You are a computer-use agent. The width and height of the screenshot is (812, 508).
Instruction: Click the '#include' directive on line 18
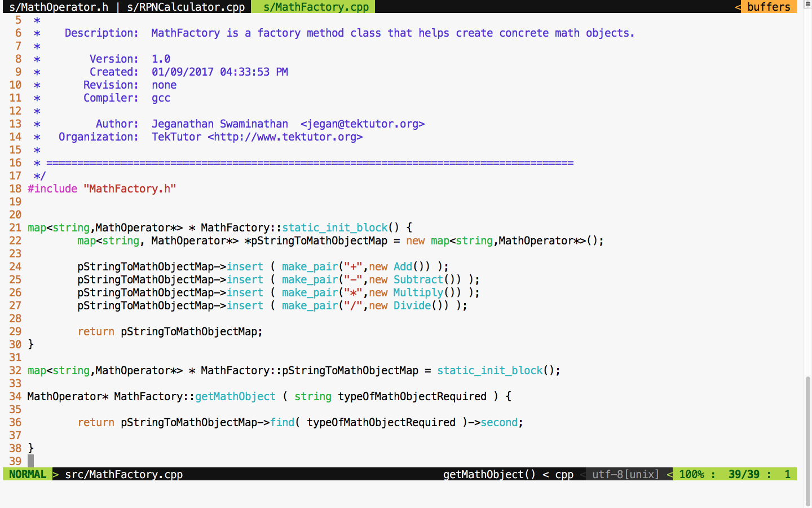[x=52, y=189]
